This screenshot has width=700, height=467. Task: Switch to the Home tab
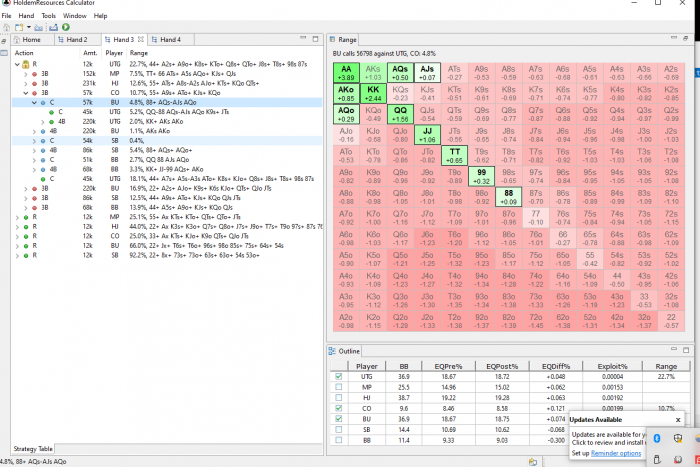[x=31, y=39]
